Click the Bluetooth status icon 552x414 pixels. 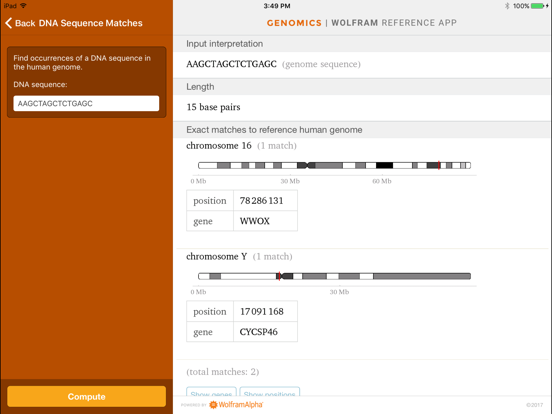point(507,6)
